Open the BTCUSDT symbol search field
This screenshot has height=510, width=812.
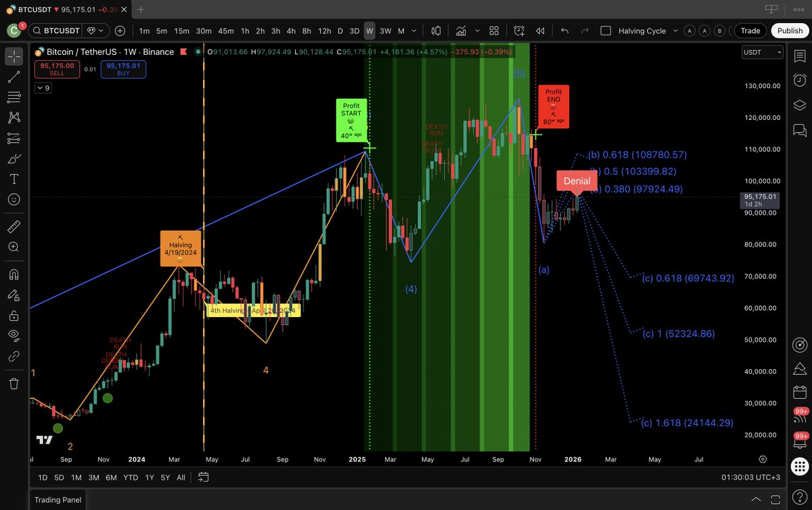[55, 30]
